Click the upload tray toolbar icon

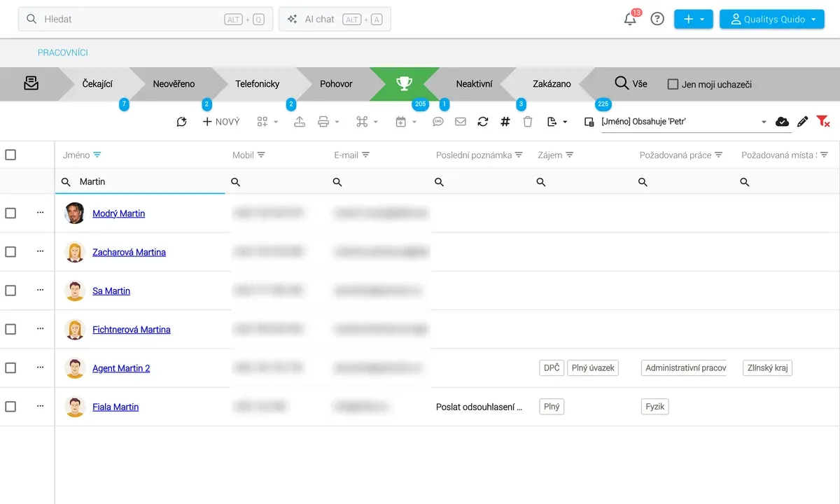(300, 122)
